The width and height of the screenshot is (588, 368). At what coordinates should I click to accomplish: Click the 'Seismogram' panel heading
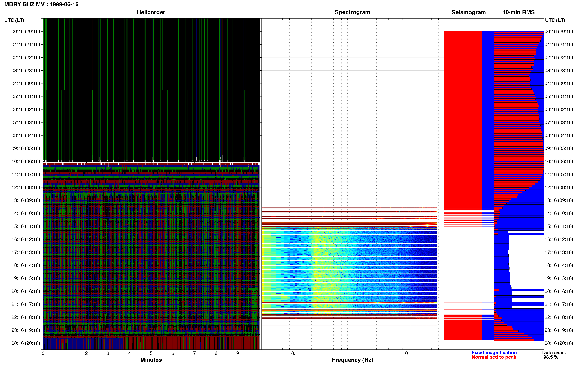coord(468,12)
